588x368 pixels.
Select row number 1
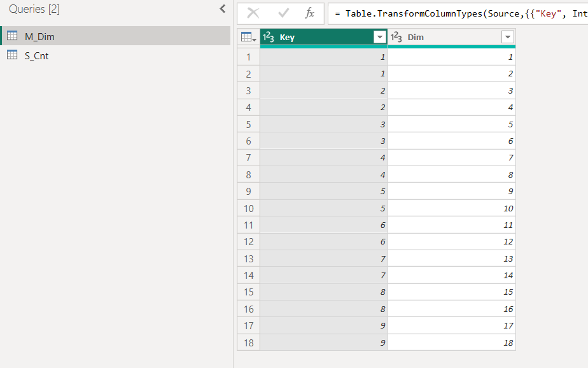pos(249,57)
